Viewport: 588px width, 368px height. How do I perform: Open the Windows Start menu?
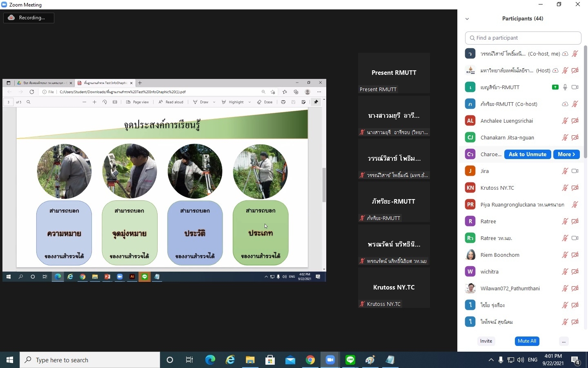pyautogui.click(x=10, y=360)
